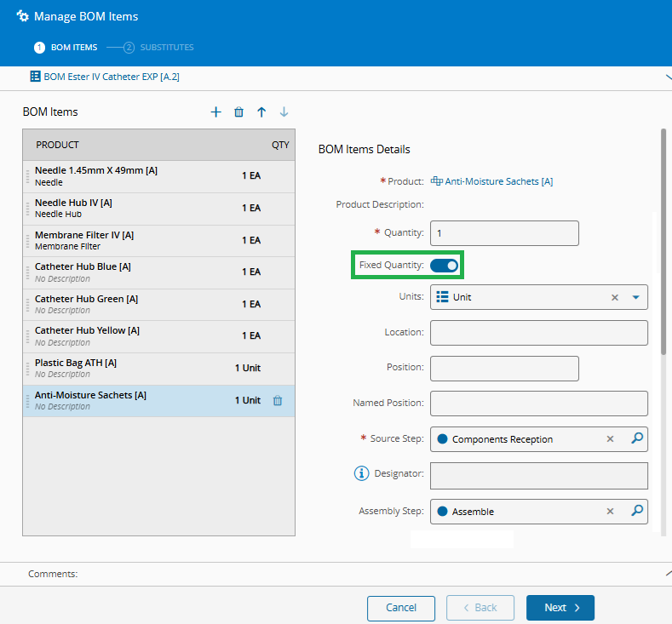The width and height of the screenshot is (672, 624).
Task: Click the Designator info icon
Action: click(x=361, y=472)
